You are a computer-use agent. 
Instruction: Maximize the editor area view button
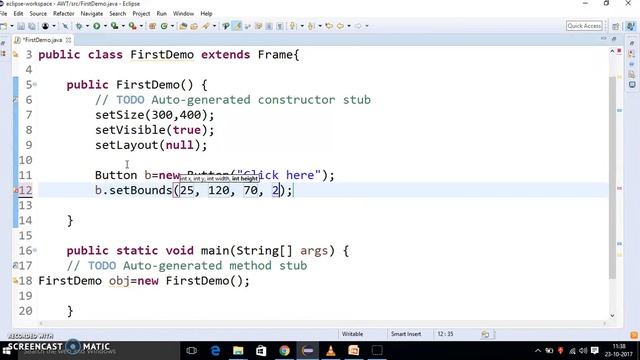[x=614, y=39]
